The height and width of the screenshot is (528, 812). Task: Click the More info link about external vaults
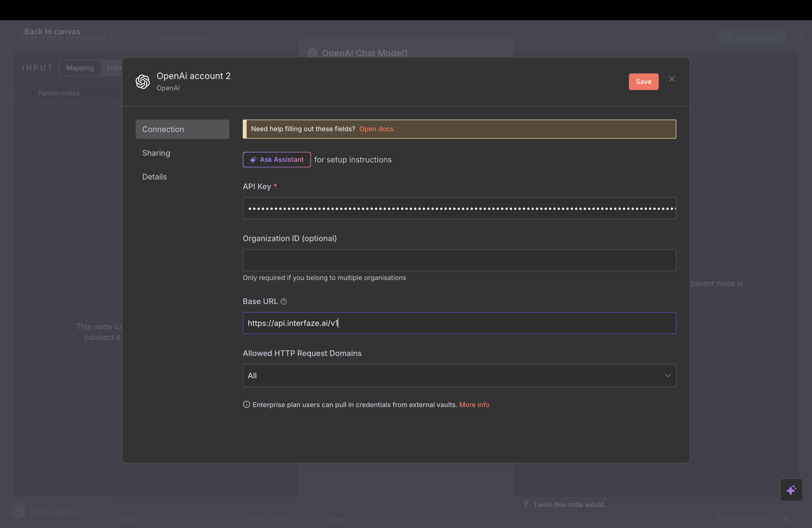(x=474, y=405)
